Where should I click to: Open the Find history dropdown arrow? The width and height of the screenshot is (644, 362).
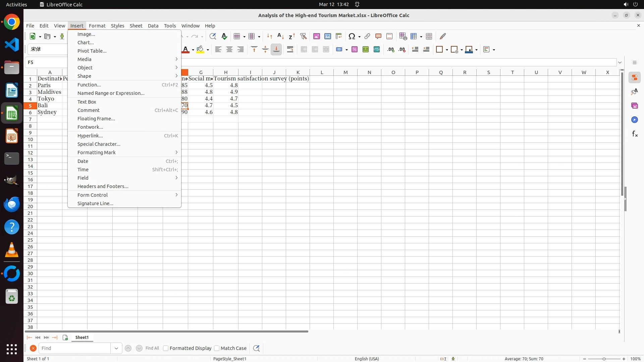point(116,348)
